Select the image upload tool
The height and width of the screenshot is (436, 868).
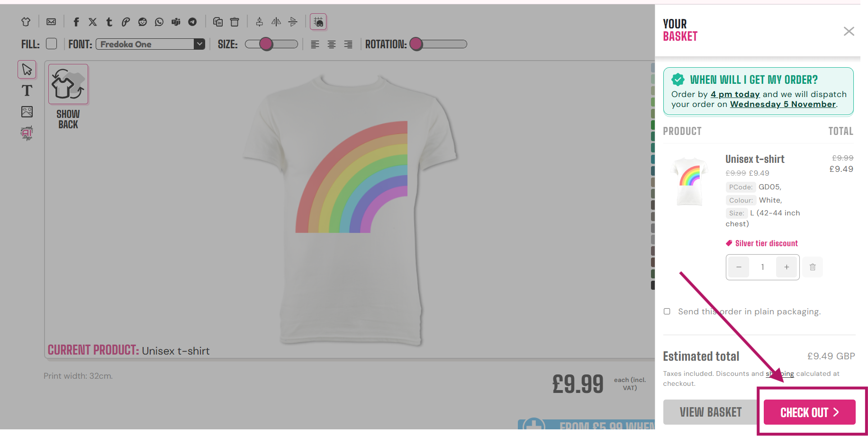point(27,112)
